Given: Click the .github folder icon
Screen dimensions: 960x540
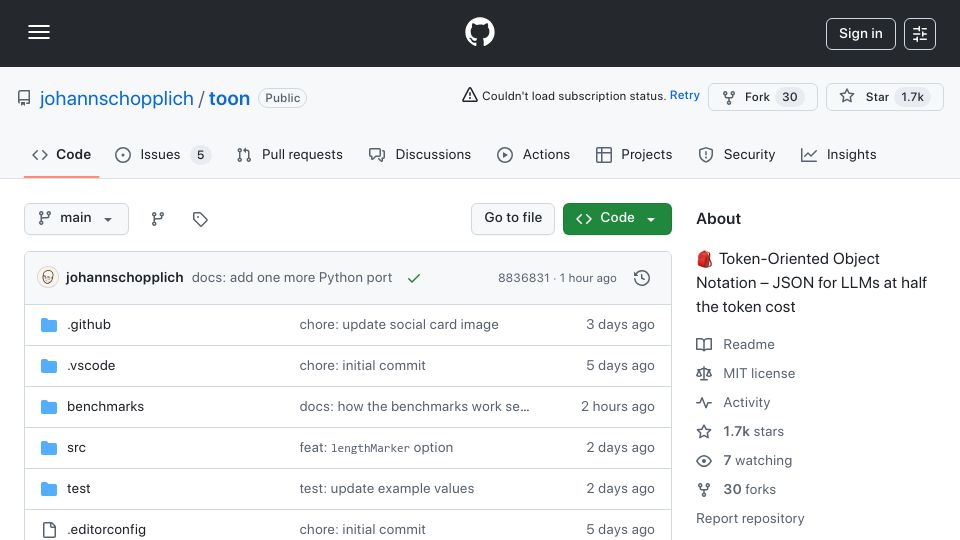Looking at the screenshot, I should (x=49, y=324).
